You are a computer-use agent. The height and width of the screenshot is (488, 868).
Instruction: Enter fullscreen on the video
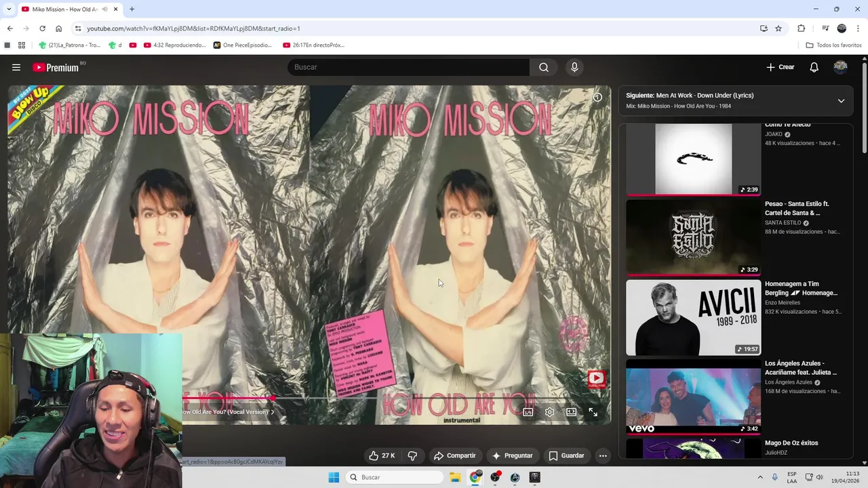[x=593, y=412]
